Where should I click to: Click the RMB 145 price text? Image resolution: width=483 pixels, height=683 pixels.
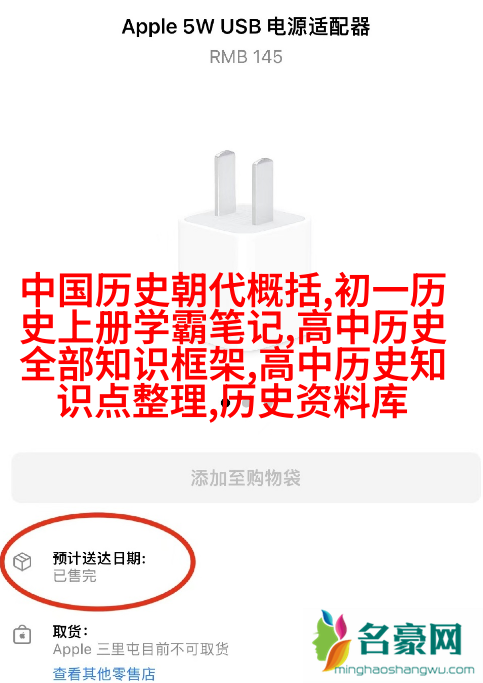(246, 57)
